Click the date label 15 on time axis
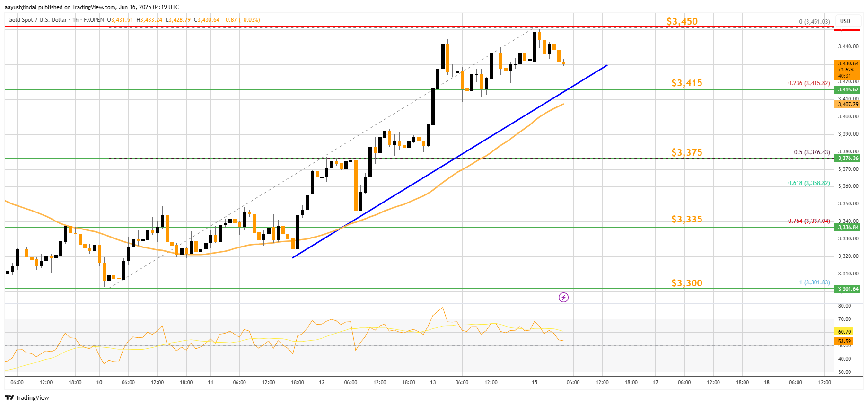The image size is (868, 406). tap(535, 382)
